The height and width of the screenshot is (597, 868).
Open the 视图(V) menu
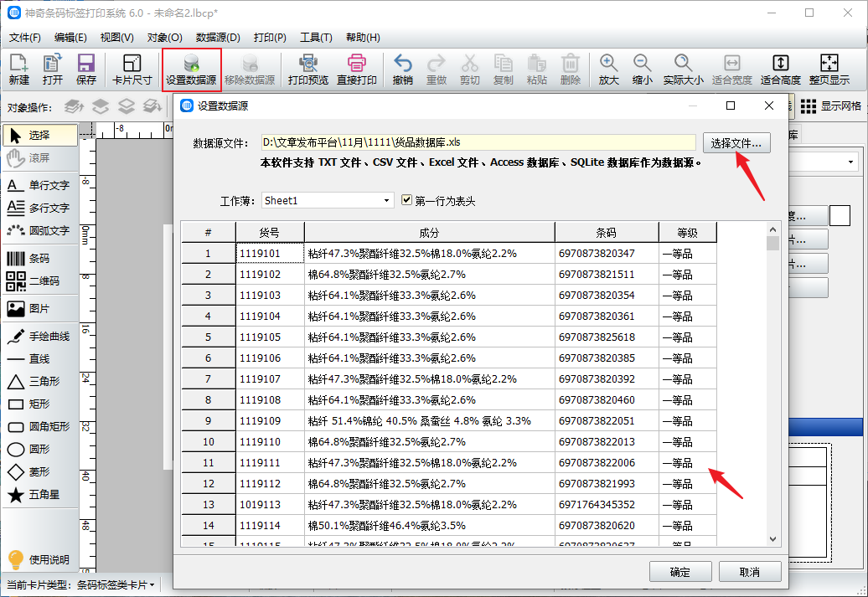point(116,37)
